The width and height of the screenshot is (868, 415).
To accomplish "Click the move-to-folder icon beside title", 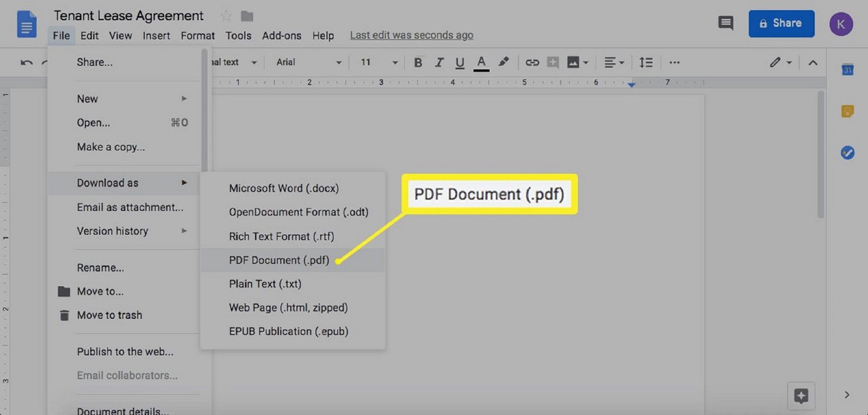I will (x=247, y=16).
